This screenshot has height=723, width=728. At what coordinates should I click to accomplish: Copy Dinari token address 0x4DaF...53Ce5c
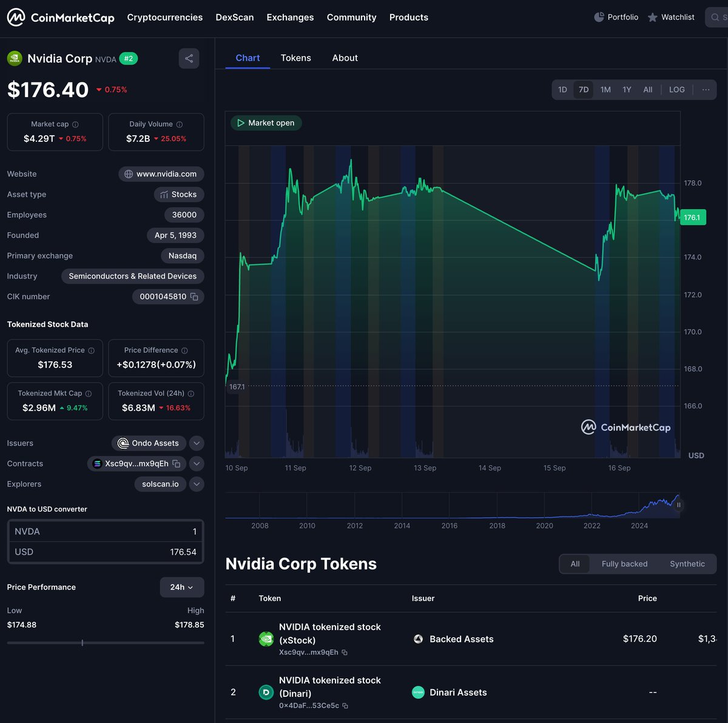tap(345, 706)
